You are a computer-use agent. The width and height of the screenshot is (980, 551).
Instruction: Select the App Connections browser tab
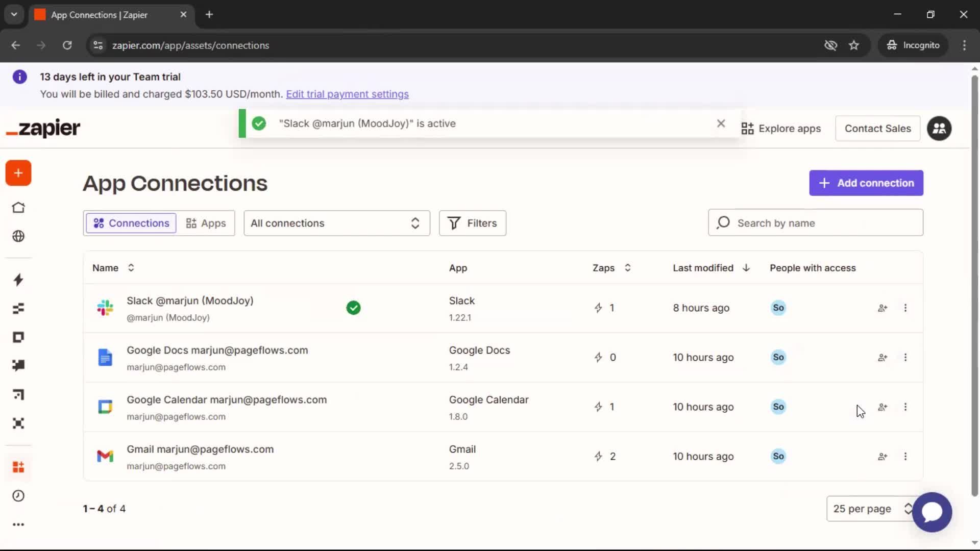tap(111, 15)
